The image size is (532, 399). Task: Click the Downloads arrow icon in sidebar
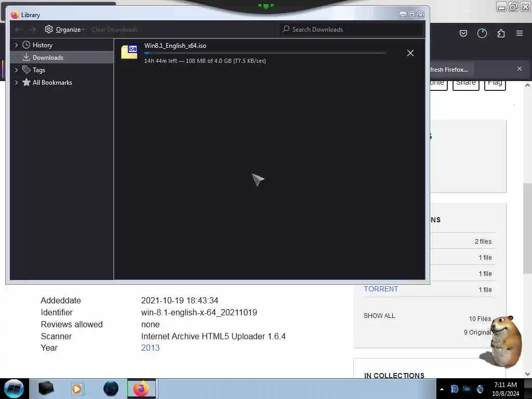click(x=26, y=57)
